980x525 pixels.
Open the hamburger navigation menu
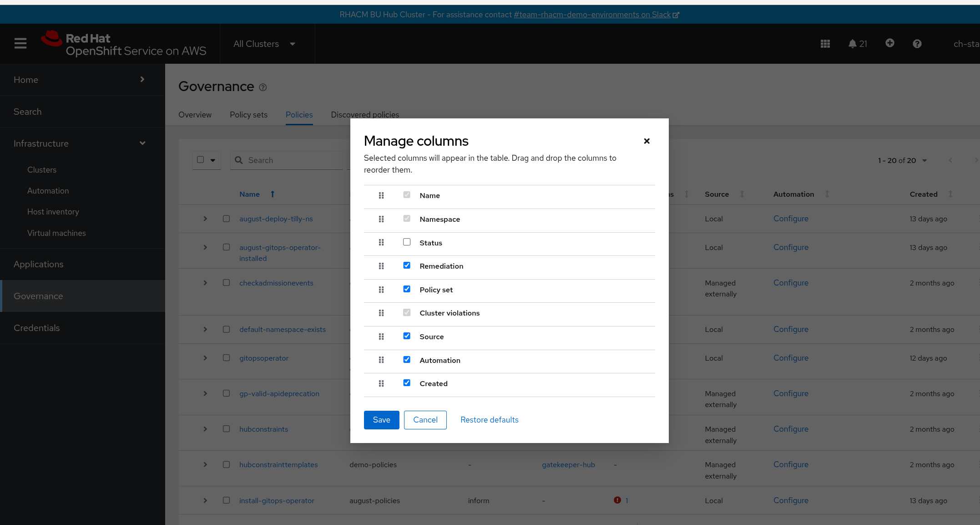click(20, 44)
